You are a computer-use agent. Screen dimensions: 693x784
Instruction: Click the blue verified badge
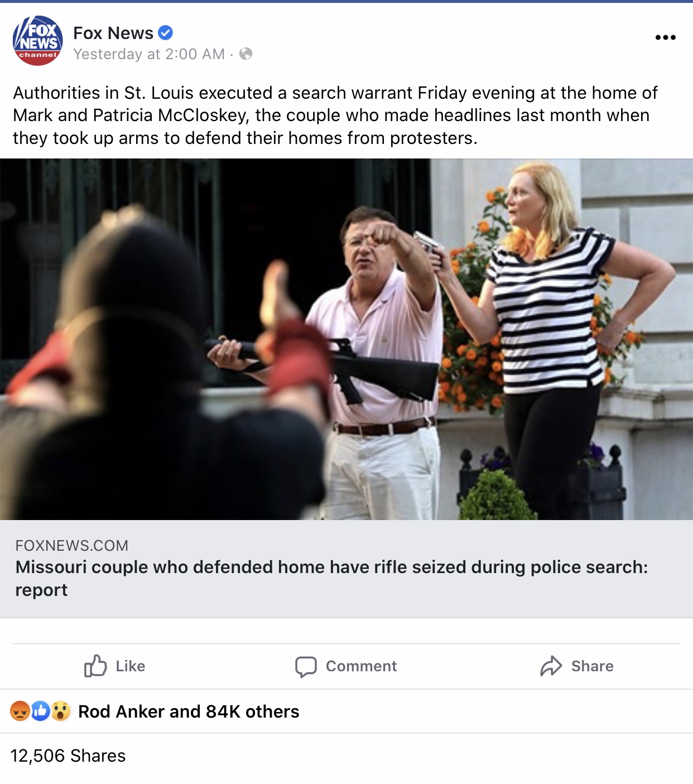(x=165, y=33)
